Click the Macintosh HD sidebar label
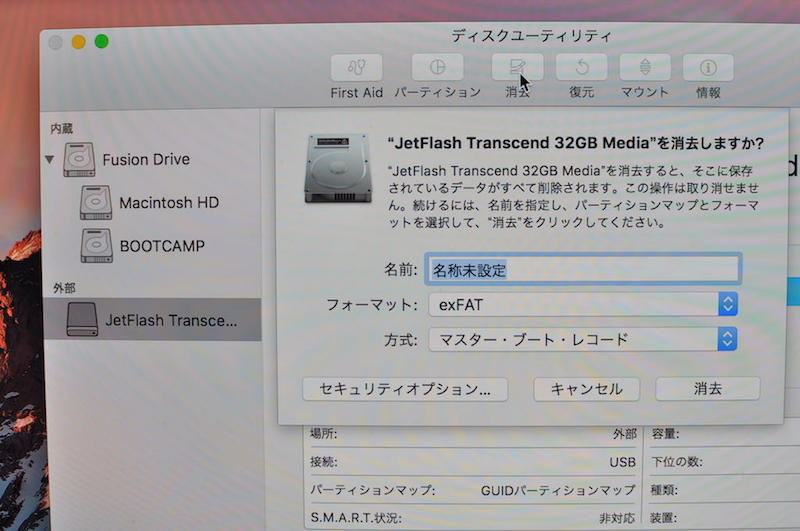The height and width of the screenshot is (531, 800). (169, 203)
